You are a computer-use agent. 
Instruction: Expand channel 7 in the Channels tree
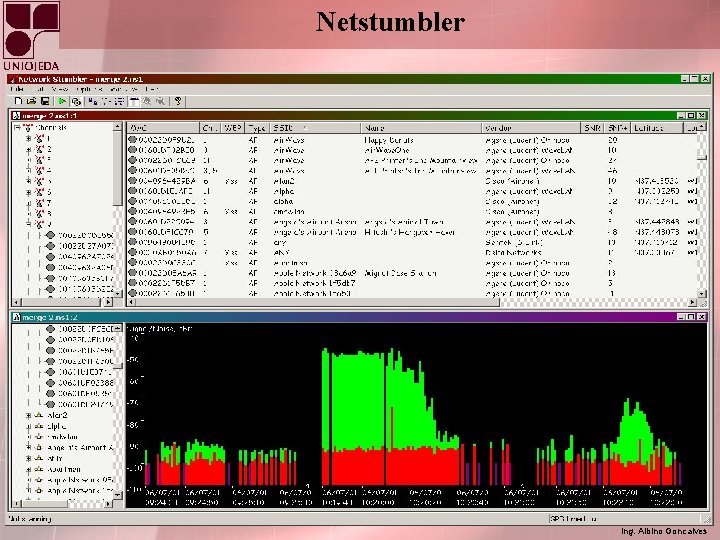(28, 203)
